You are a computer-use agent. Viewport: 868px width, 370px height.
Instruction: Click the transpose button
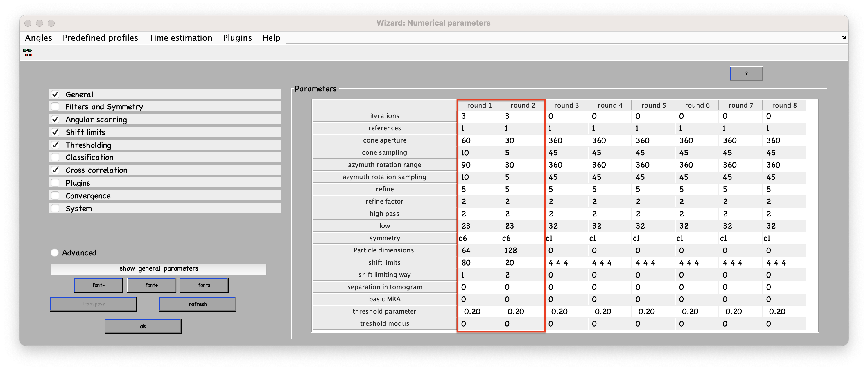point(93,304)
